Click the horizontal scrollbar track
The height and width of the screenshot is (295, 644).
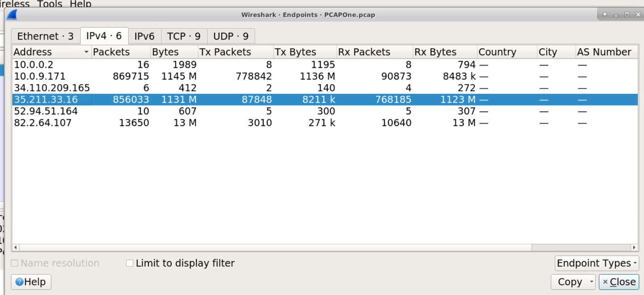(x=581, y=247)
